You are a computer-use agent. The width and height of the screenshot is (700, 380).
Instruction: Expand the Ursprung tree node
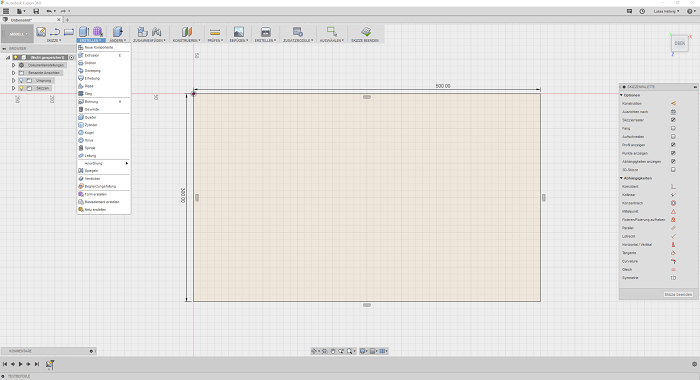tap(13, 80)
